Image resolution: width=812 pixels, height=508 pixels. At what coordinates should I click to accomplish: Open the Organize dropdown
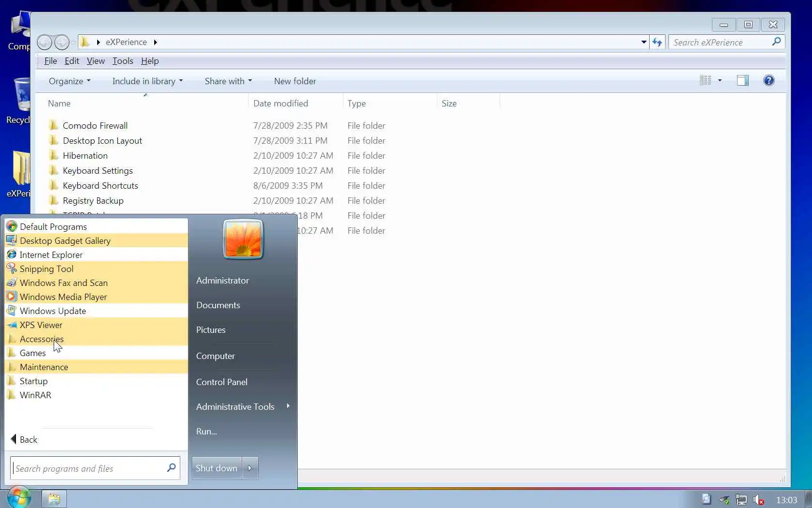point(70,81)
